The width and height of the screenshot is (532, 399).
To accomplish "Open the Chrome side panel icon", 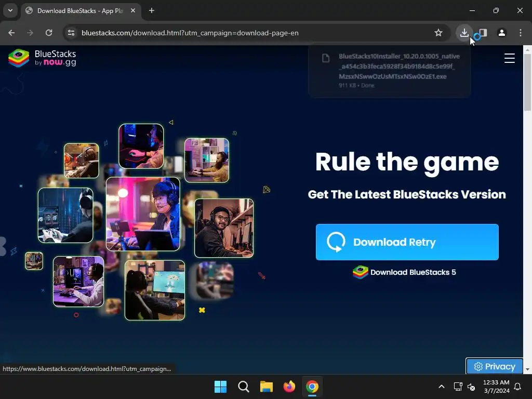I will (x=483, y=33).
